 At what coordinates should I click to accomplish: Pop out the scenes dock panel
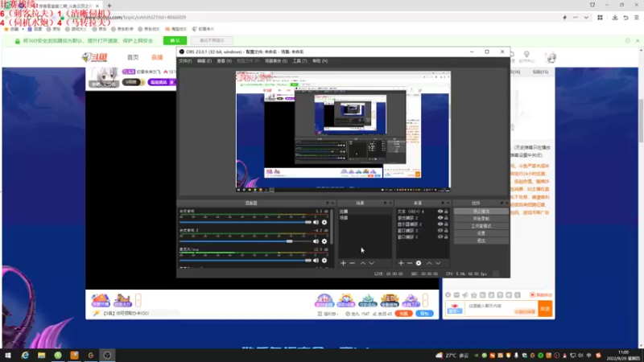(385, 204)
